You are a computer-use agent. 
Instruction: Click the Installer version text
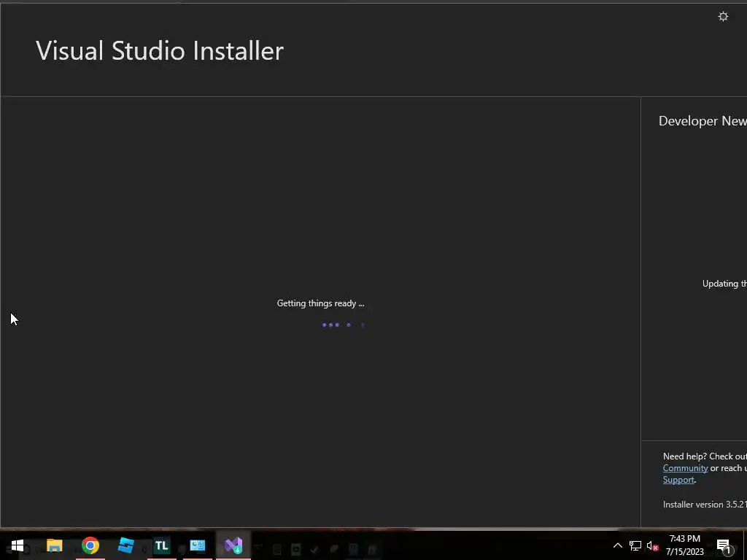(705, 505)
